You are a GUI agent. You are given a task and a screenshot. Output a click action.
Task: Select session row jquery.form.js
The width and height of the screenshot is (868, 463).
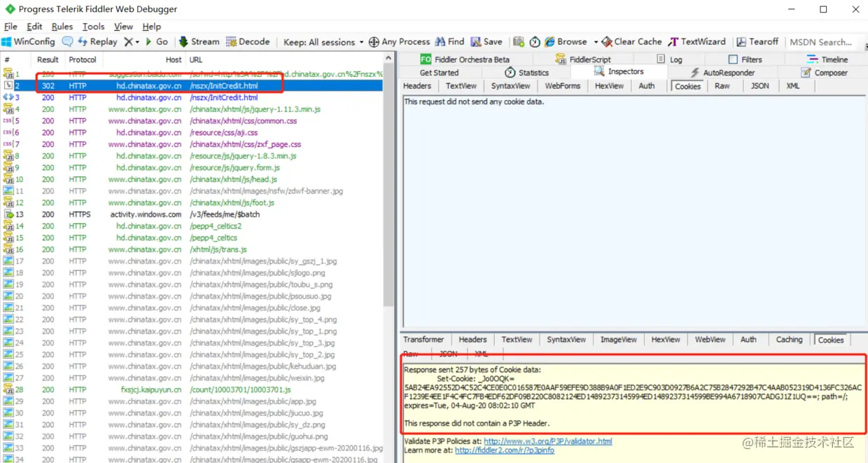[x=192, y=168]
